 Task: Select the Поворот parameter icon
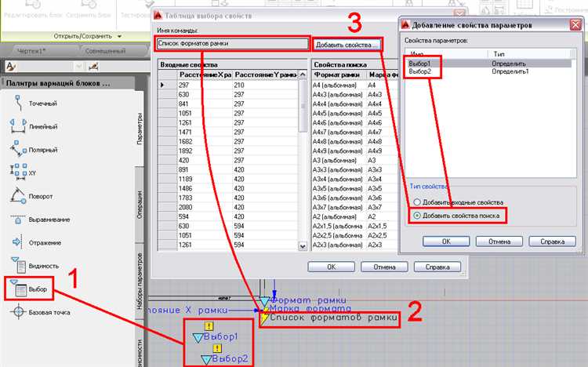(x=18, y=196)
